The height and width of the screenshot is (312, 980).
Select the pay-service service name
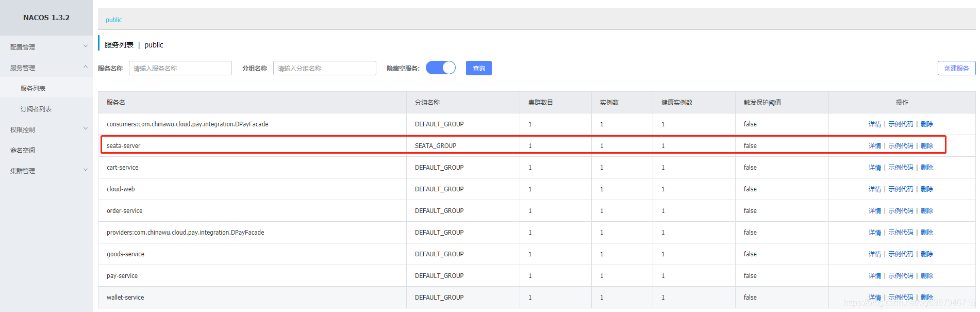coord(122,276)
